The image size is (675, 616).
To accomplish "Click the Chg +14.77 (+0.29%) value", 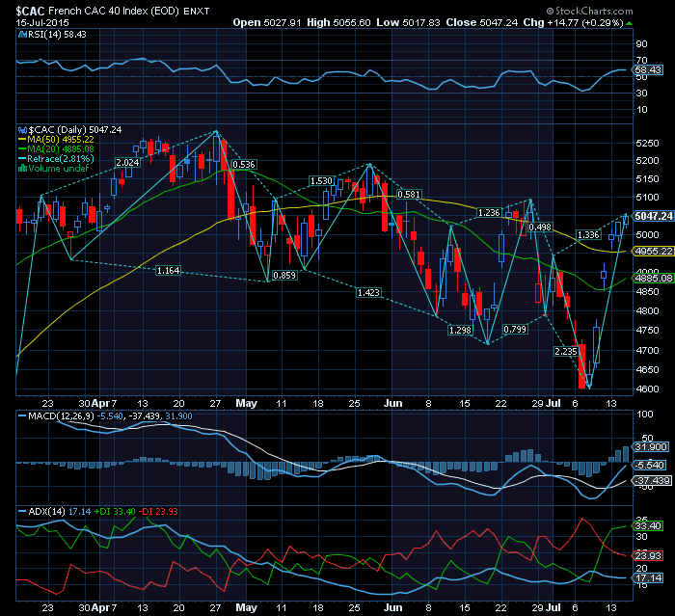I will 573,22.
